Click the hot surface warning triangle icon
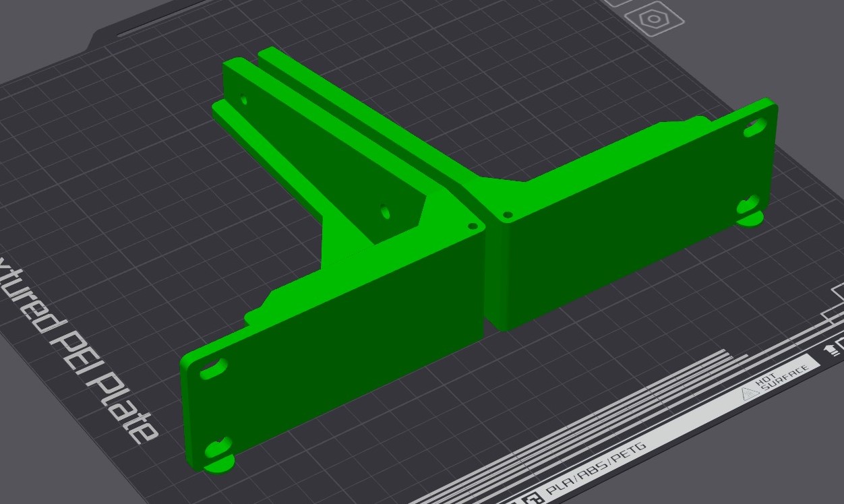This screenshot has height=504, width=844. [747, 393]
